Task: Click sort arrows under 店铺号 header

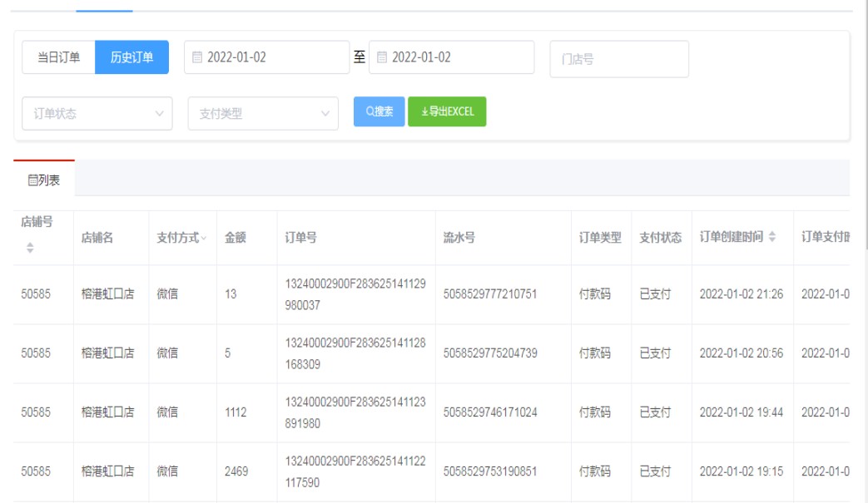Action: pos(30,248)
